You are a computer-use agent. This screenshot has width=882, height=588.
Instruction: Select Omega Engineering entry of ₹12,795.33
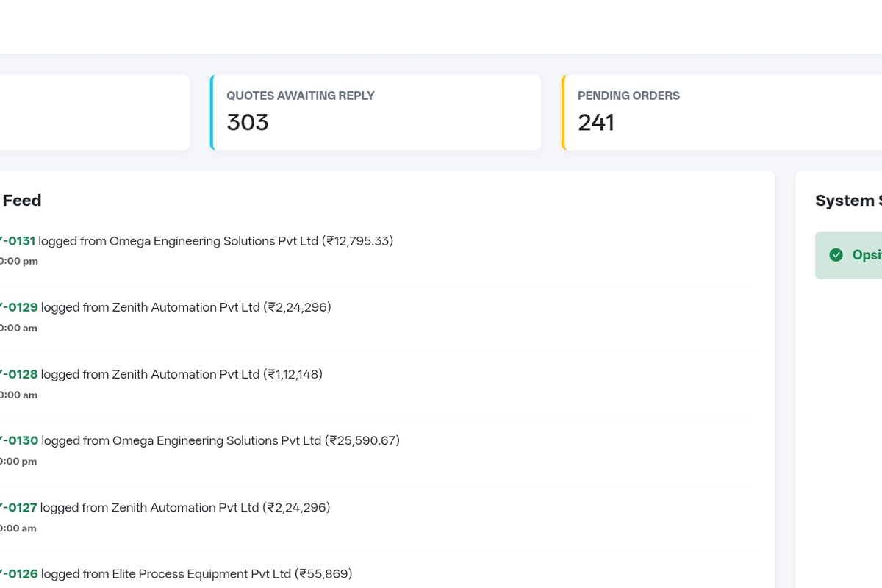(376, 251)
